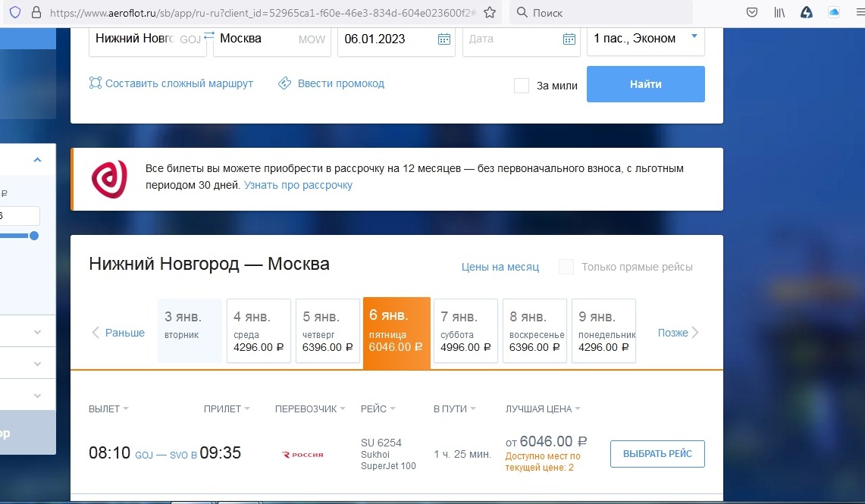Enable the 'За мили' checkbox
The height and width of the screenshot is (504, 865).
pos(522,86)
